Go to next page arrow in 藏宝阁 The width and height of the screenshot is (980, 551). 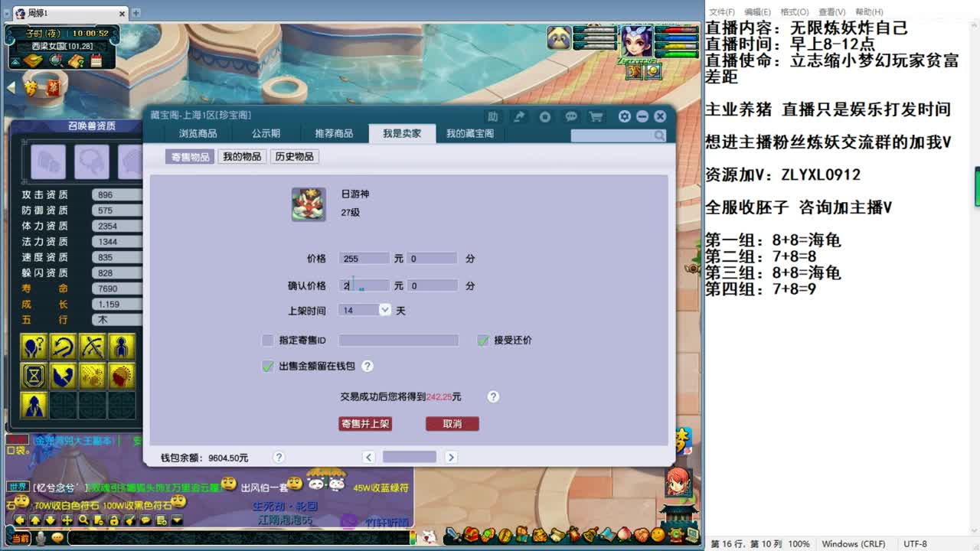(x=451, y=457)
